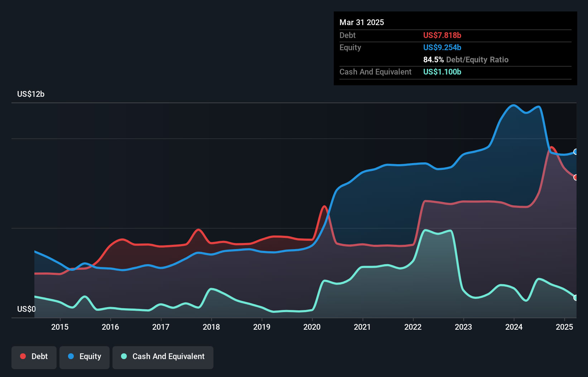This screenshot has height=377, width=588.
Task: Toggle the Debt series legend button
Action: coord(34,357)
